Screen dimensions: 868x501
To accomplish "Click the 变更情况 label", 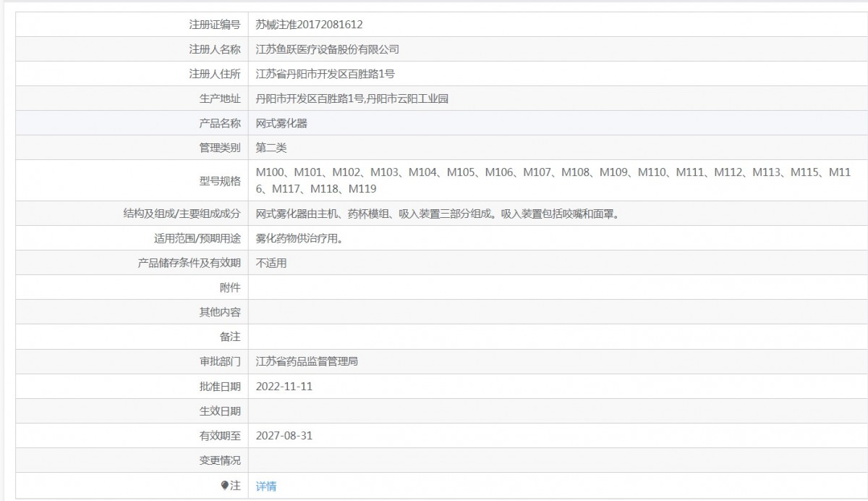I will pyautogui.click(x=220, y=460).
